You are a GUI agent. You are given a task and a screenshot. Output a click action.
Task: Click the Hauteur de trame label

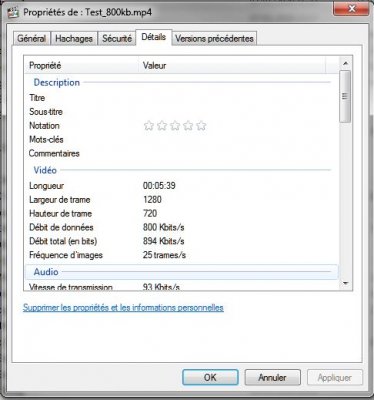pos(60,213)
